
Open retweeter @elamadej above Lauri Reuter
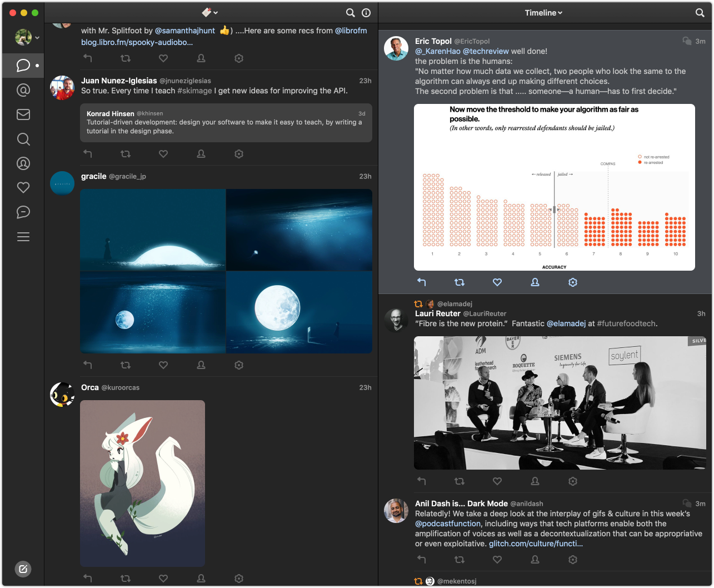tap(455, 304)
